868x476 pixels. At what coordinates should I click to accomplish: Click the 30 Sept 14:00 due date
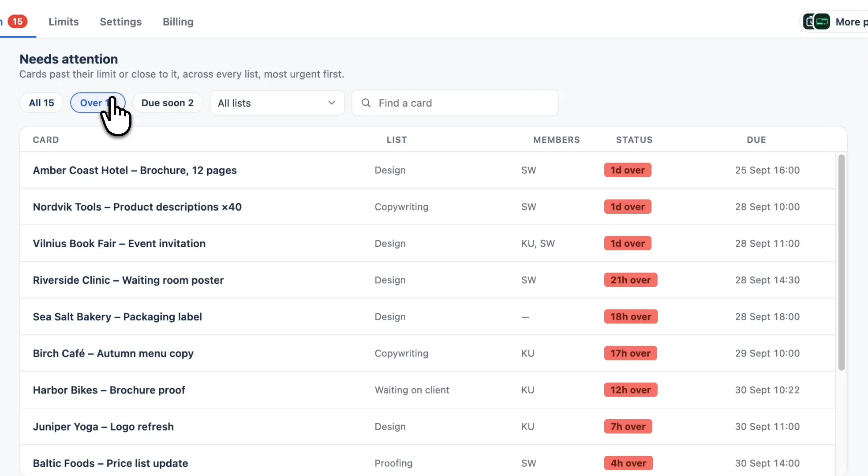(767, 463)
